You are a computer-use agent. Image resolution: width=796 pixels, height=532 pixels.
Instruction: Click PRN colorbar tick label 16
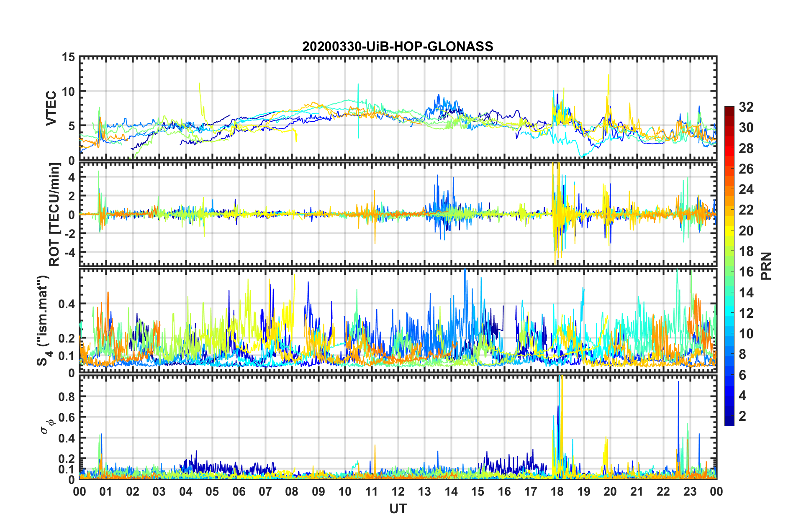746,272
